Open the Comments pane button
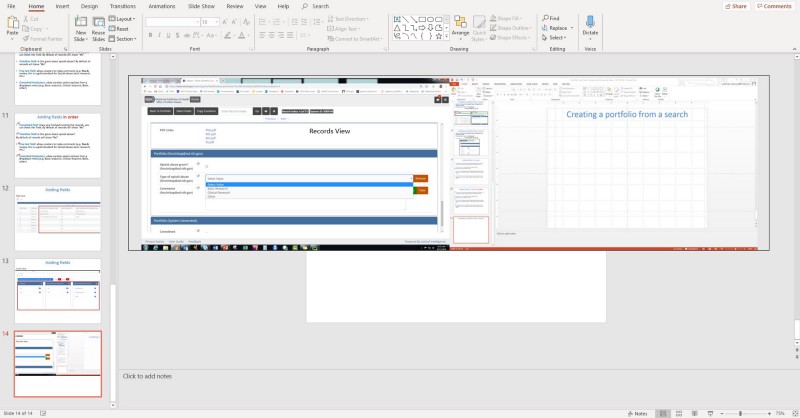The height and width of the screenshot is (418, 800). point(775,6)
